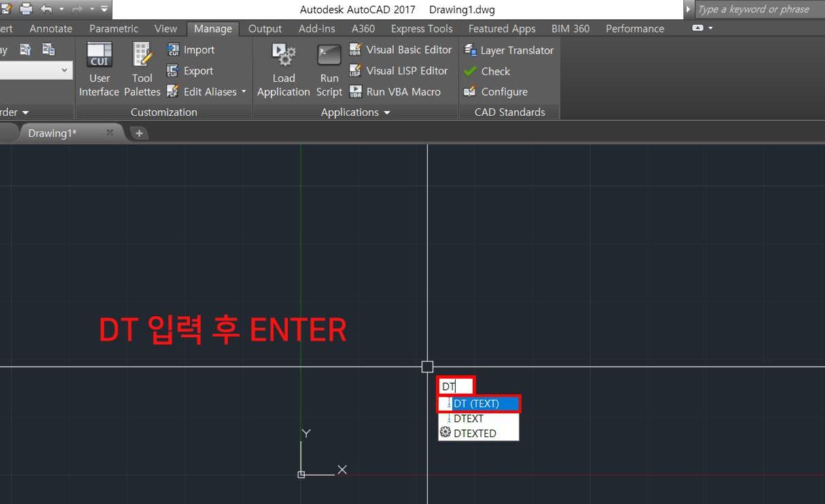Select the Manage ribbon tab

tap(213, 29)
